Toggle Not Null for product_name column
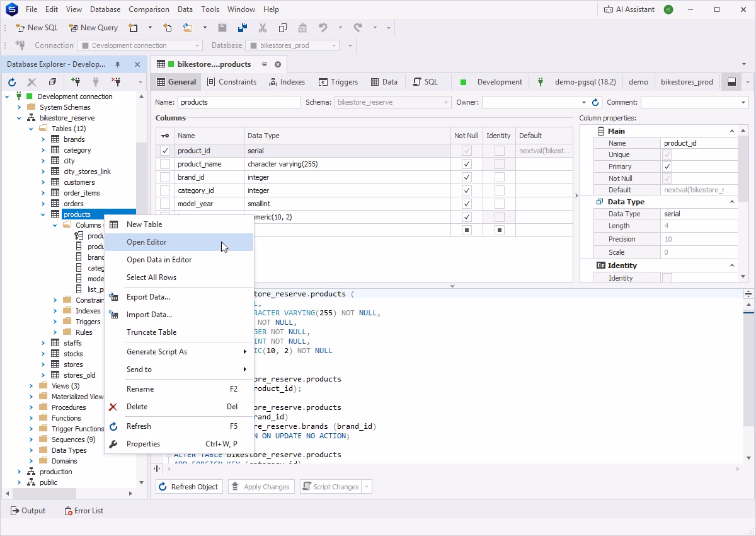Viewport: 756px width, 536px height. click(x=466, y=164)
